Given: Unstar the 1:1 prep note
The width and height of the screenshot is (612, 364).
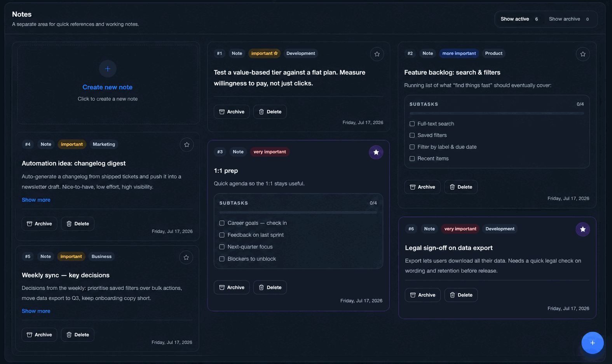Looking at the screenshot, I should tap(376, 152).
